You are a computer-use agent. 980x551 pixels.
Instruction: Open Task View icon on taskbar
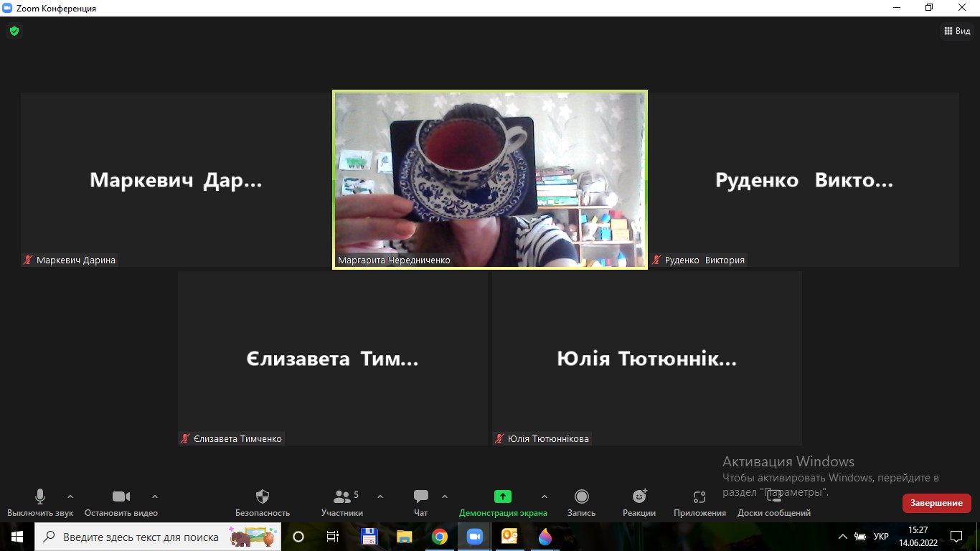coord(333,537)
